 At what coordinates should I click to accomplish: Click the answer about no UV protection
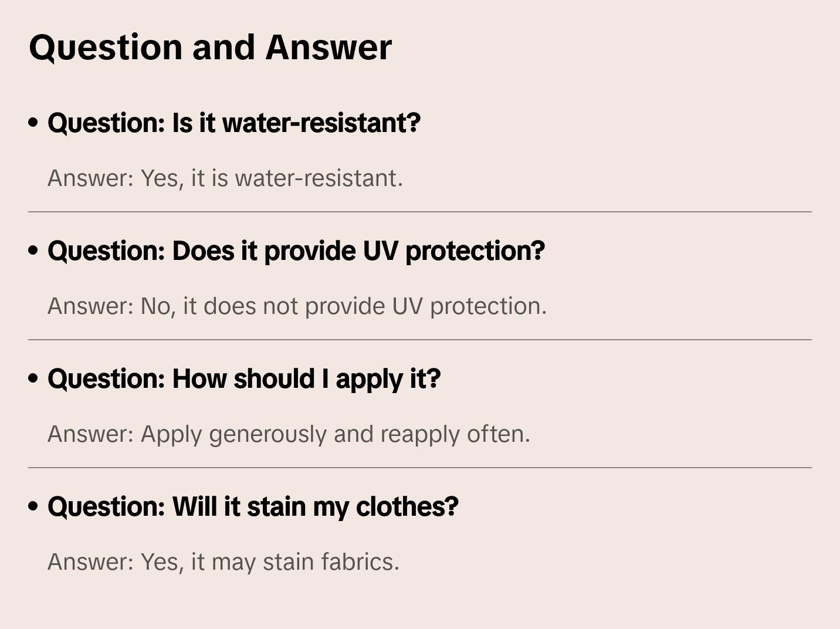pyautogui.click(x=297, y=306)
